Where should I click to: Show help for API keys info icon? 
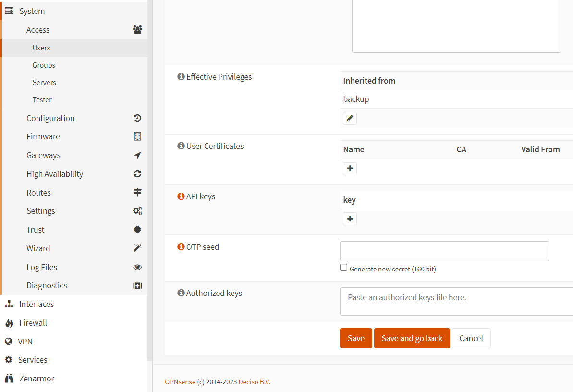tap(181, 196)
